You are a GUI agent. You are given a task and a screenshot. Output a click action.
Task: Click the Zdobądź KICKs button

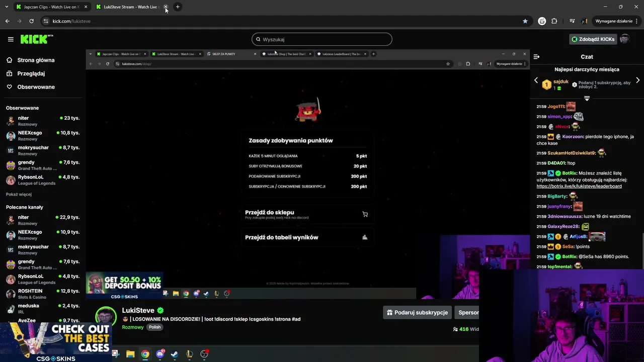(593, 39)
